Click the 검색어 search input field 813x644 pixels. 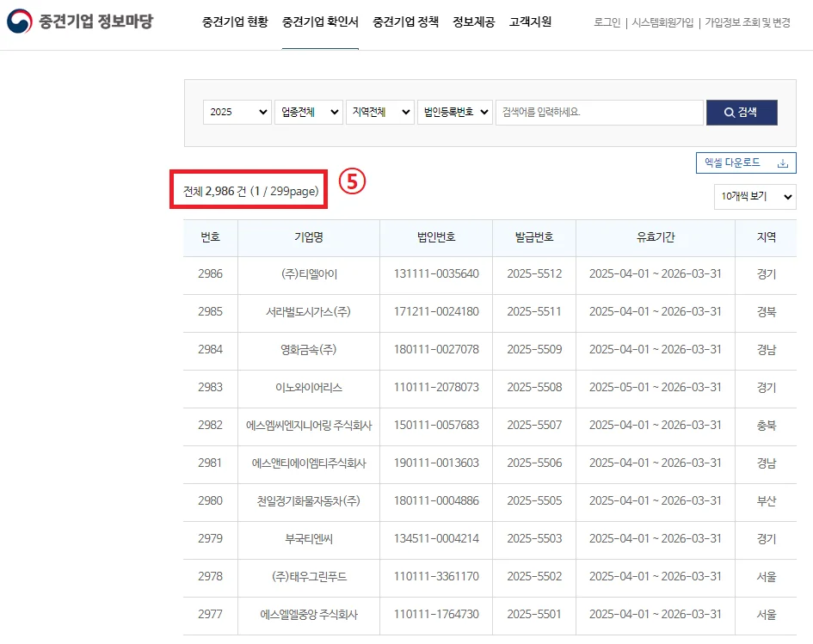pos(599,113)
